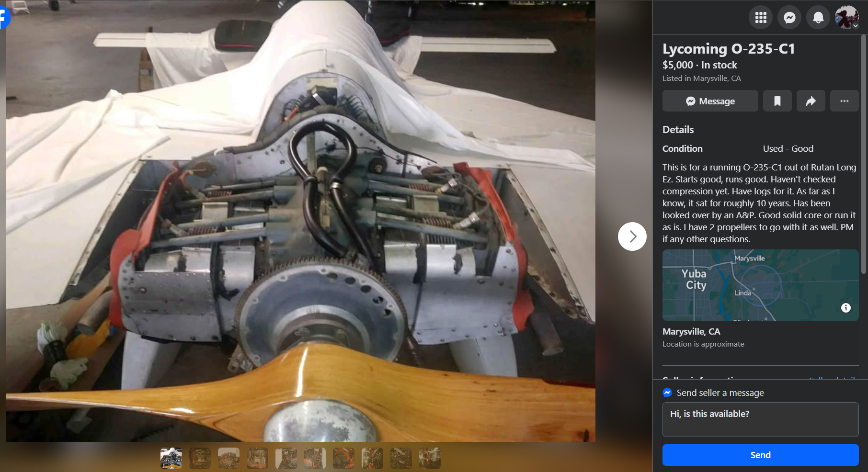Click the listing description paragraph
This screenshot has width=868, height=472.
click(x=759, y=203)
